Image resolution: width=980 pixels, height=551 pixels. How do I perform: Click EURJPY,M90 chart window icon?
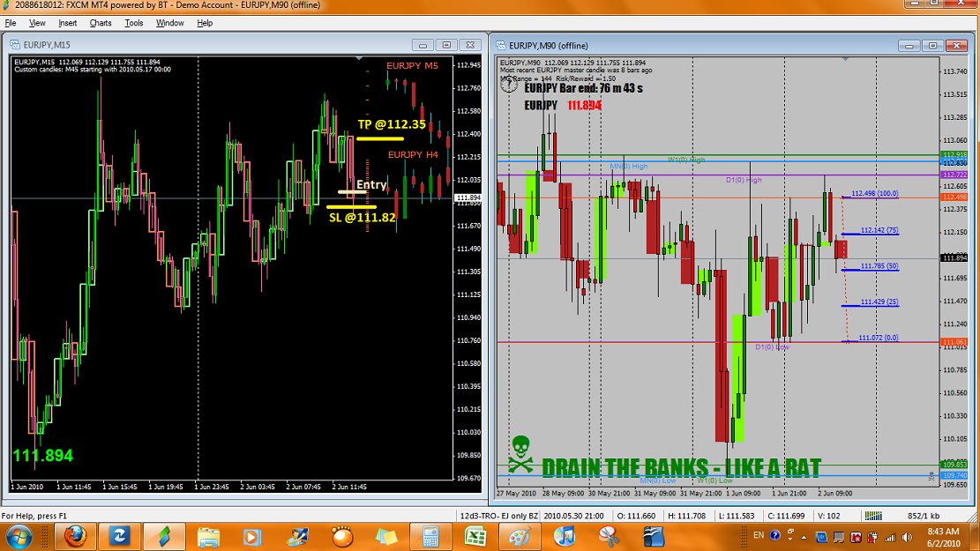[x=501, y=46]
